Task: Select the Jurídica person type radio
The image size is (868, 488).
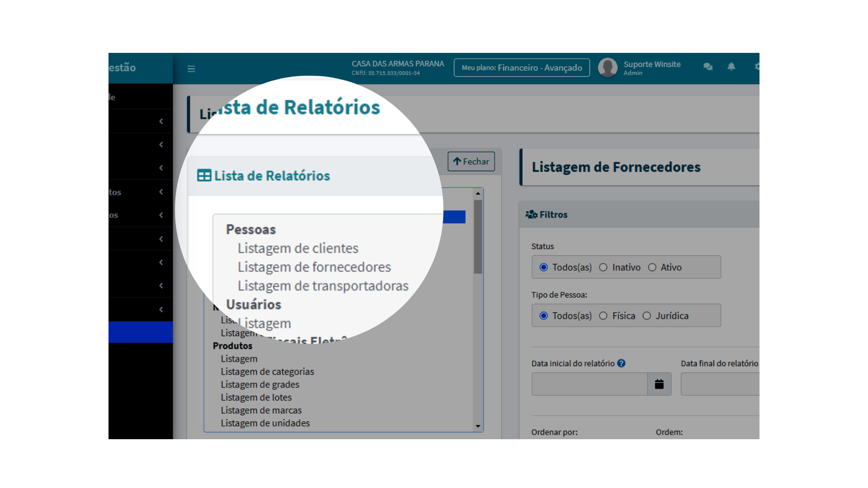Action: [x=647, y=316]
